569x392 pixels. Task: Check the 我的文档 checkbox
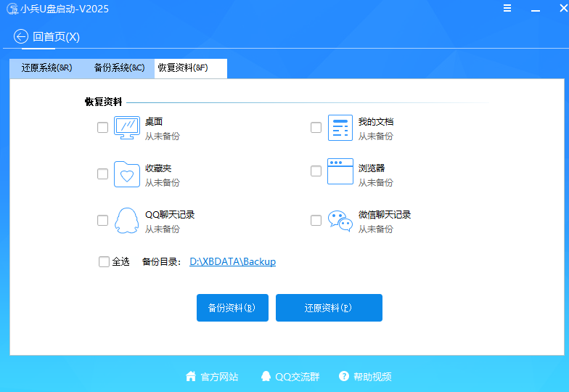(316, 128)
